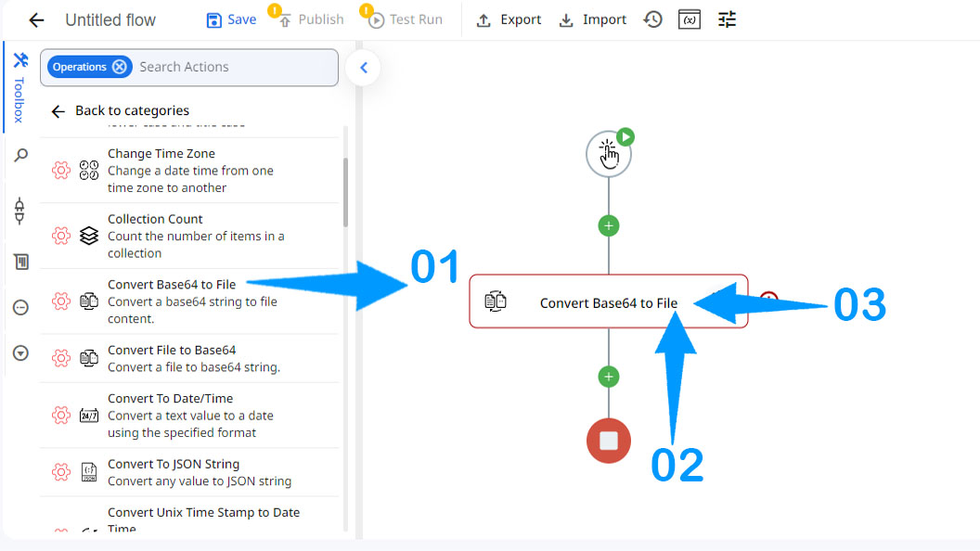This screenshot has width=980, height=551.
Task: Add a step above Convert Base64 node
Action: [608, 225]
